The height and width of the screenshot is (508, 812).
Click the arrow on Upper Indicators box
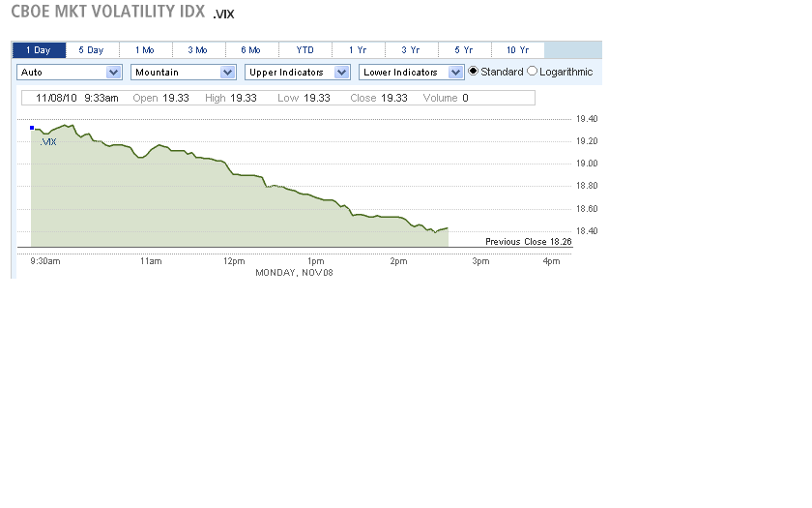pyautogui.click(x=341, y=72)
